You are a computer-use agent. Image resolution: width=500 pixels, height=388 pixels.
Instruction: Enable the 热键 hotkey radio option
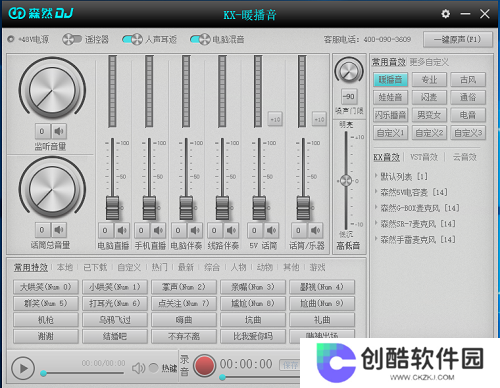(x=153, y=368)
